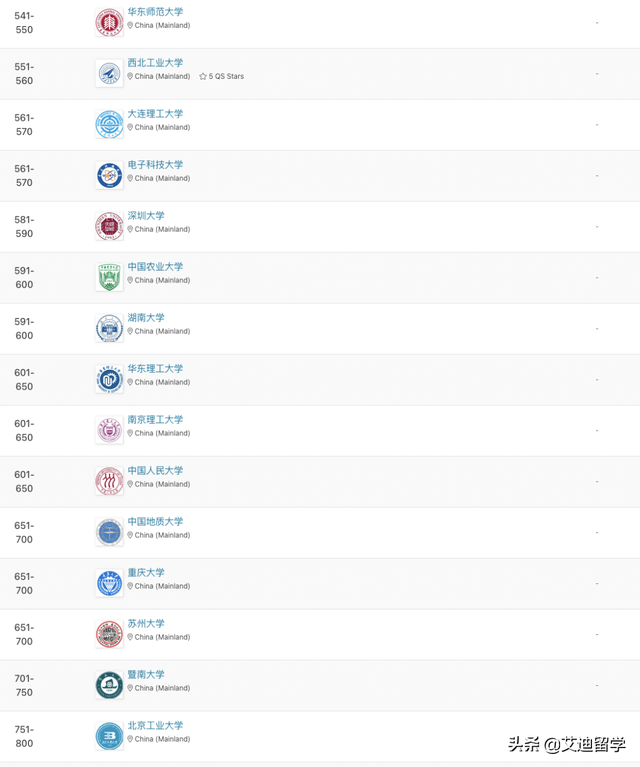Open the 重庆大学 university link

[146, 573]
